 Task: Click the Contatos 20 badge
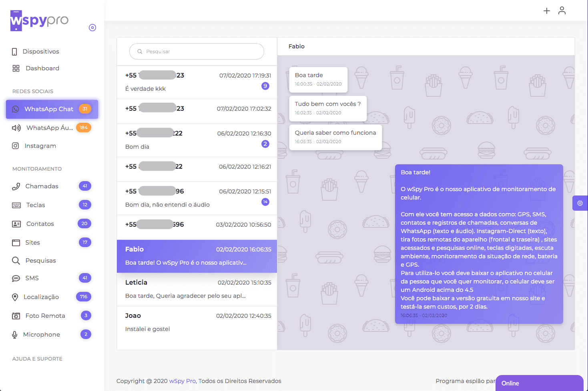pyautogui.click(x=84, y=223)
